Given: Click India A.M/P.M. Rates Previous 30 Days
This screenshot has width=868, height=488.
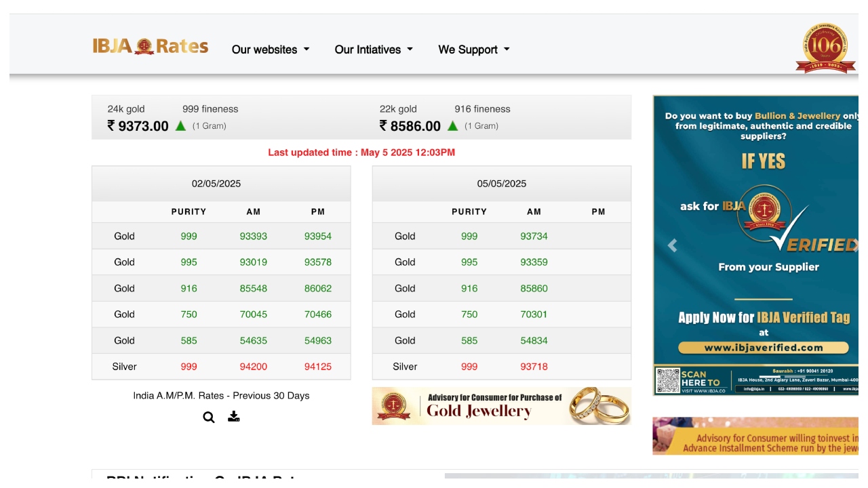Looking at the screenshot, I should point(221,396).
